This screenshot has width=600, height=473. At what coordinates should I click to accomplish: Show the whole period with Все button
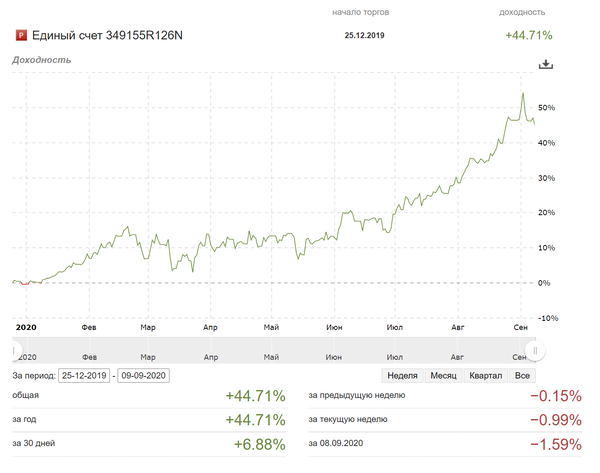tap(521, 375)
